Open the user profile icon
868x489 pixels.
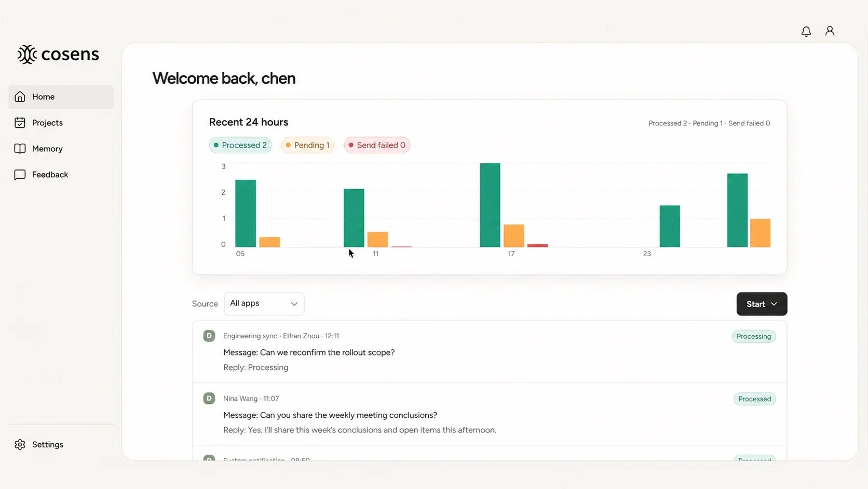tap(830, 31)
